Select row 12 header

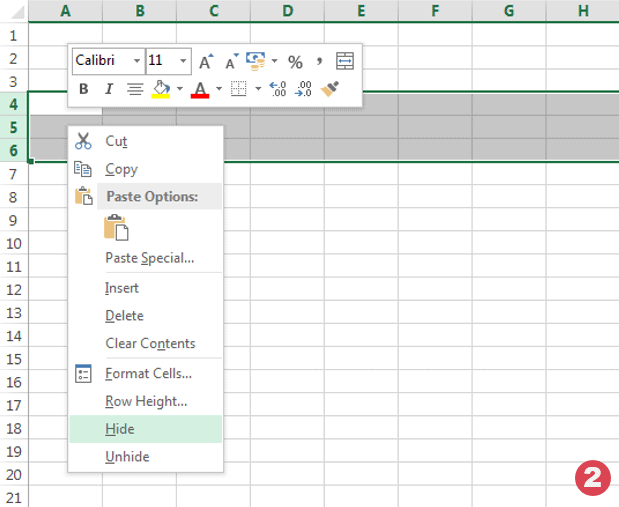pyautogui.click(x=14, y=289)
